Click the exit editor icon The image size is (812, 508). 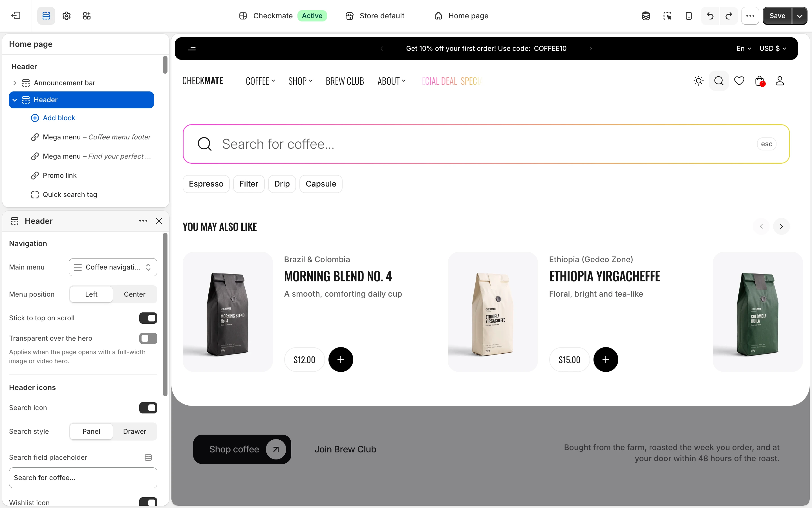click(16, 16)
